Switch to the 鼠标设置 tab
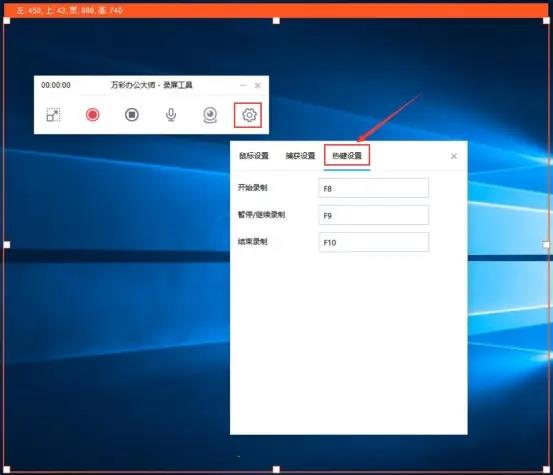The height and width of the screenshot is (475, 553). 254,156
